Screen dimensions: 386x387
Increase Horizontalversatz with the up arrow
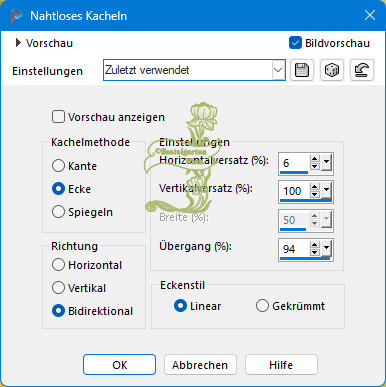pos(314,159)
